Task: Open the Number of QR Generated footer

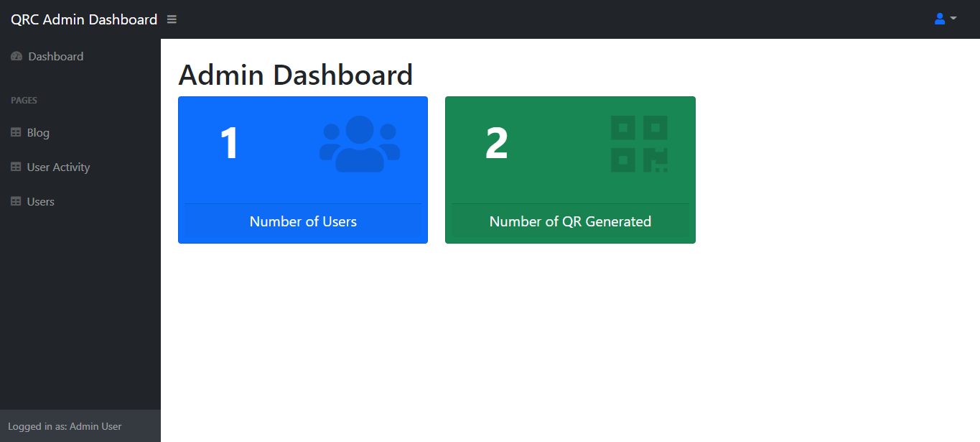Action: [x=570, y=221]
